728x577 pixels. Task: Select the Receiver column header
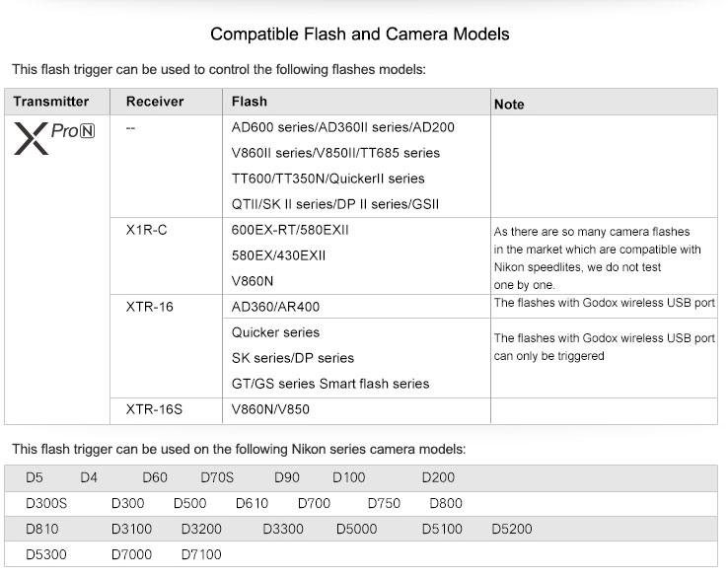coord(155,102)
